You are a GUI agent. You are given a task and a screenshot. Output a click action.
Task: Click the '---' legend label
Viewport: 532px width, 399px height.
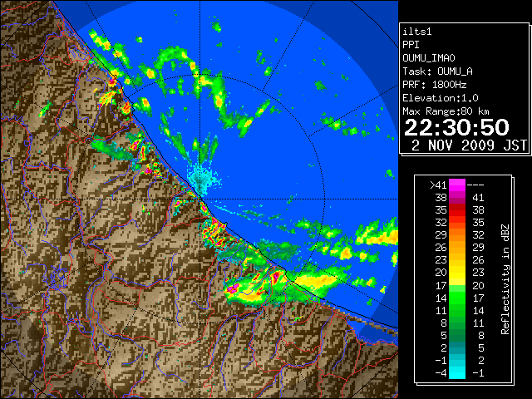coord(475,185)
